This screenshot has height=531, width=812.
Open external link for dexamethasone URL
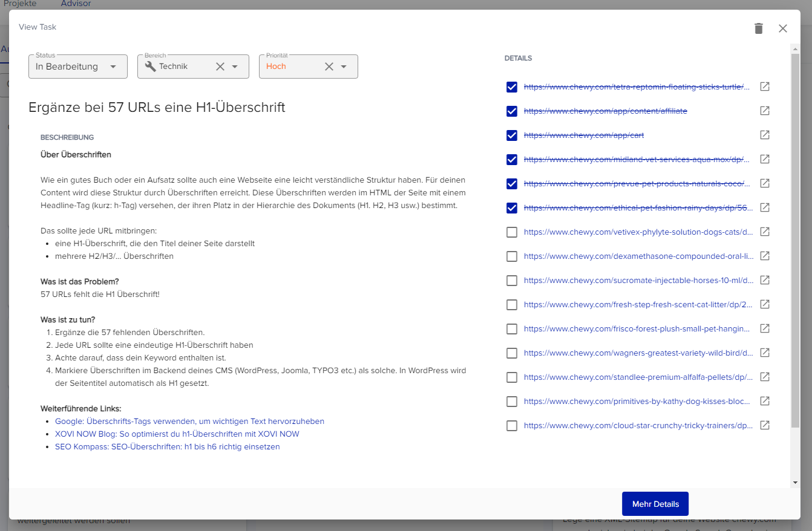pyautogui.click(x=765, y=256)
